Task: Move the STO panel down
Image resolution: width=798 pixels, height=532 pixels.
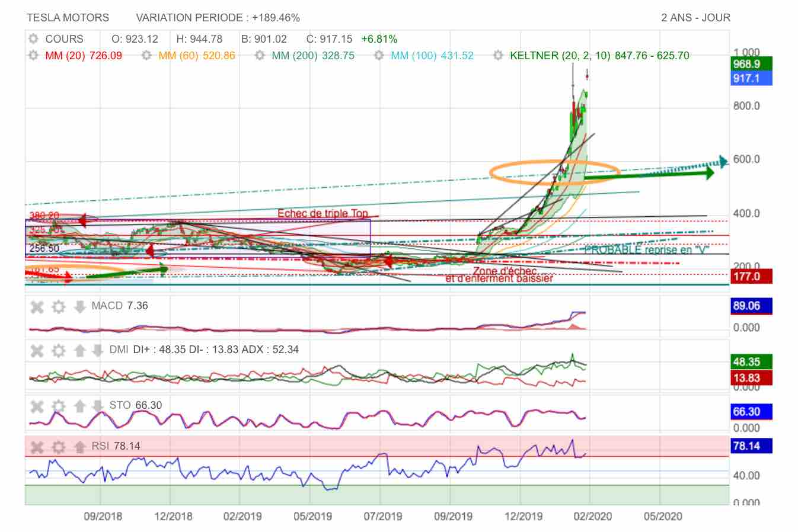Action: pyautogui.click(x=98, y=406)
